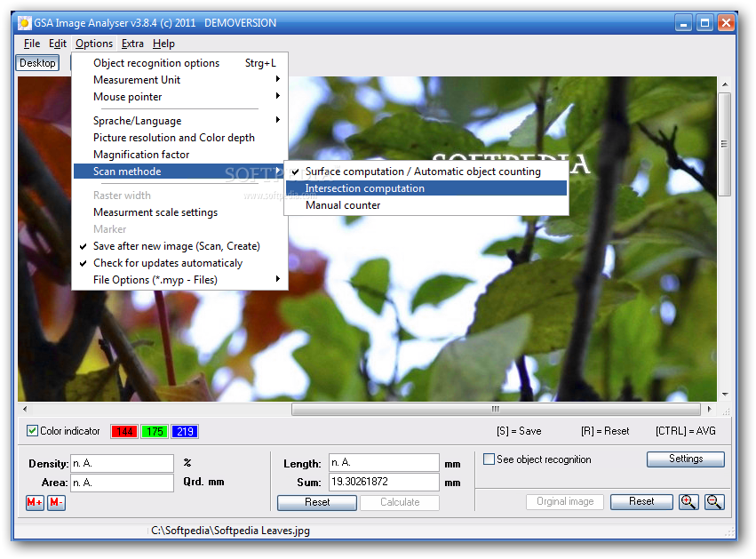Click Reset button under Sum field
The height and width of the screenshot is (559, 756).
pyautogui.click(x=317, y=502)
